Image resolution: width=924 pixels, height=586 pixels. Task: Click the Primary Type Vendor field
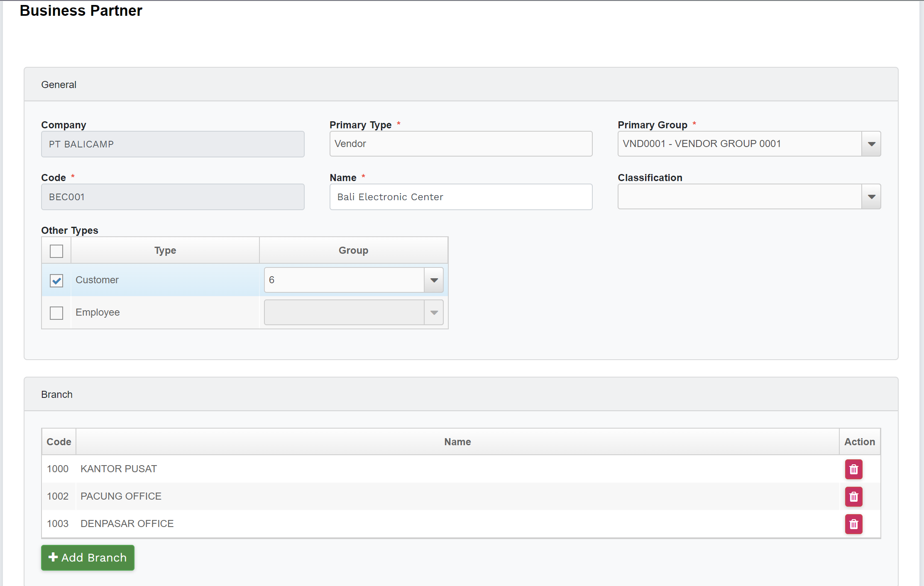(x=461, y=144)
